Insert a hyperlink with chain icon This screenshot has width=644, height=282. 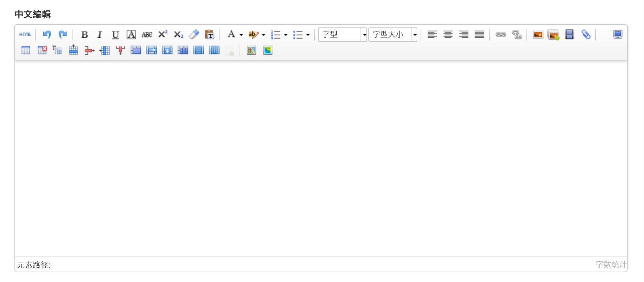tap(501, 34)
